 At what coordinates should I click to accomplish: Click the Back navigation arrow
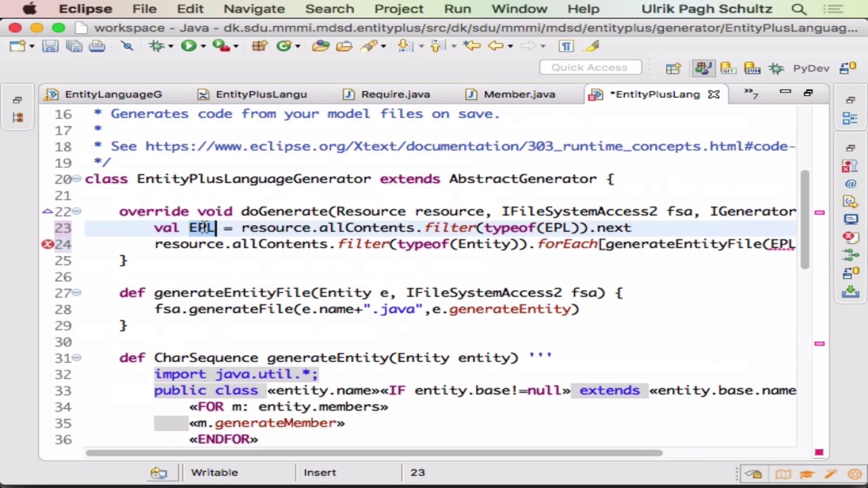[x=495, y=46]
